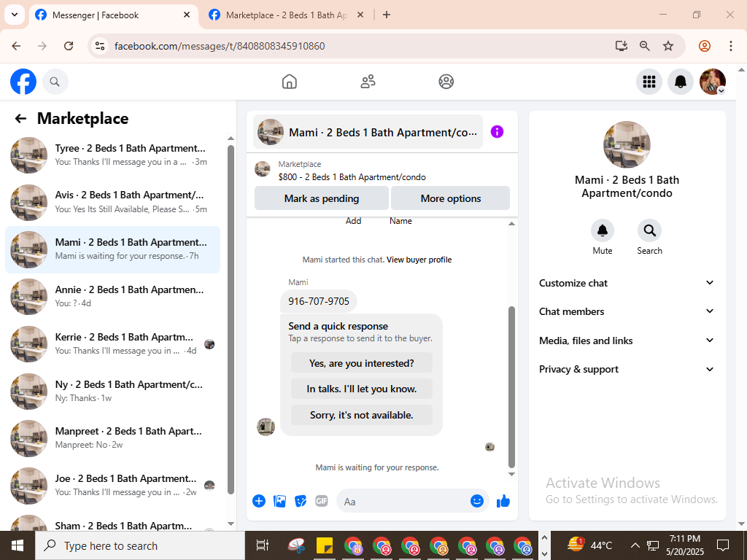Open more actions plus icon in composer
This screenshot has height=560, width=747.
pyautogui.click(x=259, y=501)
